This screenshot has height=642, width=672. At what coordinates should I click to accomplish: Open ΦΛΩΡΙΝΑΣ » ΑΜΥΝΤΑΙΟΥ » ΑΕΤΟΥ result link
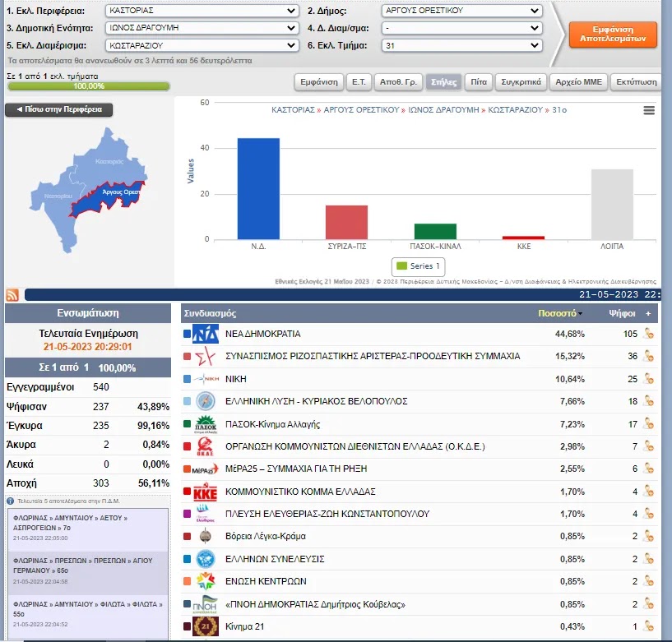70,523
